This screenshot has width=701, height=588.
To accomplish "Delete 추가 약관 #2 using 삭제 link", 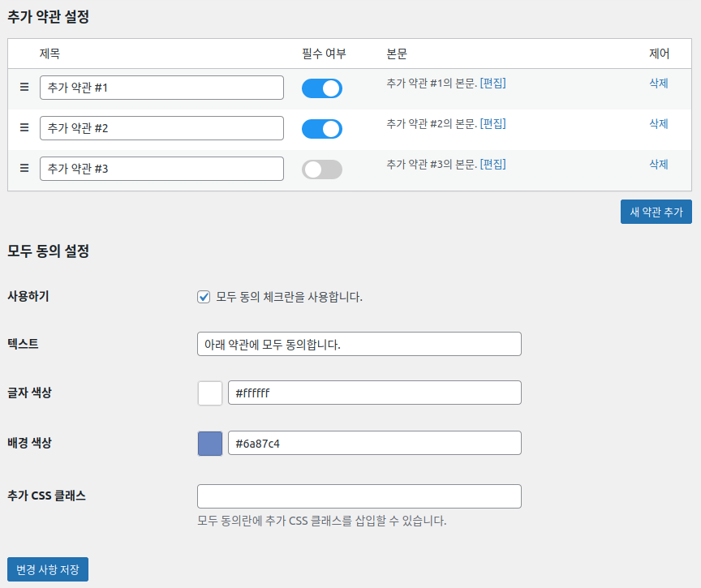I will pyautogui.click(x=658, y=123).
